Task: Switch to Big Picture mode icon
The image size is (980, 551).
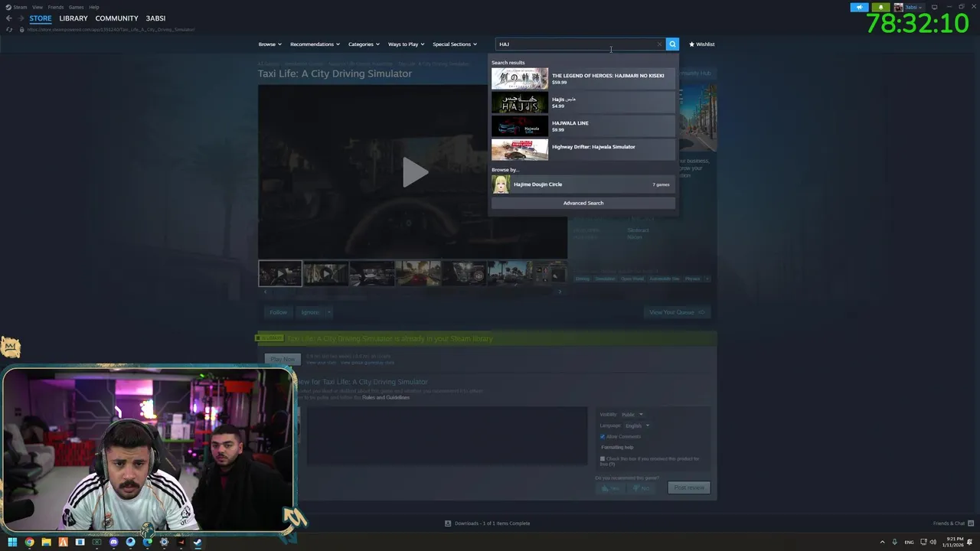Action: (x=934, y=7)
